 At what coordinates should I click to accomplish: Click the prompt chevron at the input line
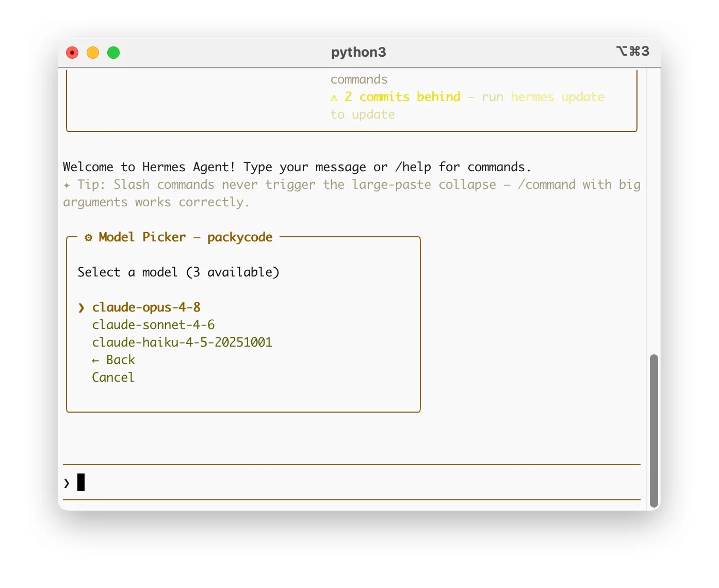[x=67, y=483]
